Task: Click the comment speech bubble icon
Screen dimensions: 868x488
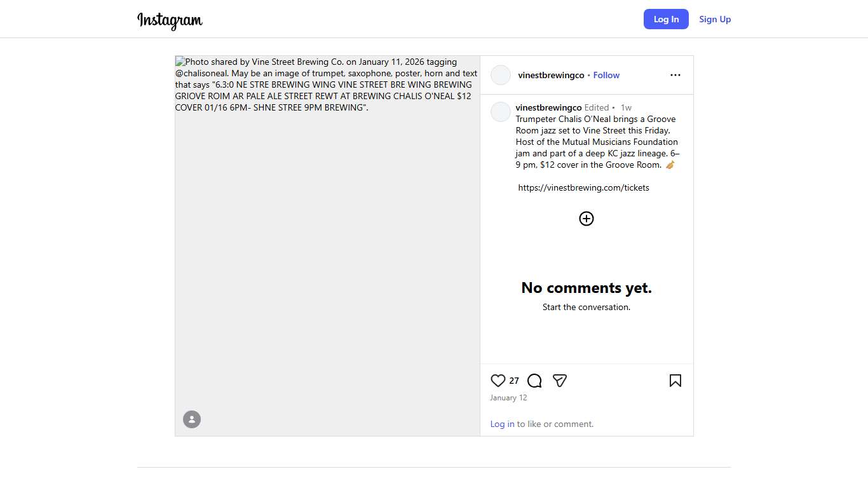Action: pyautogui.click(x=534, y=381)
